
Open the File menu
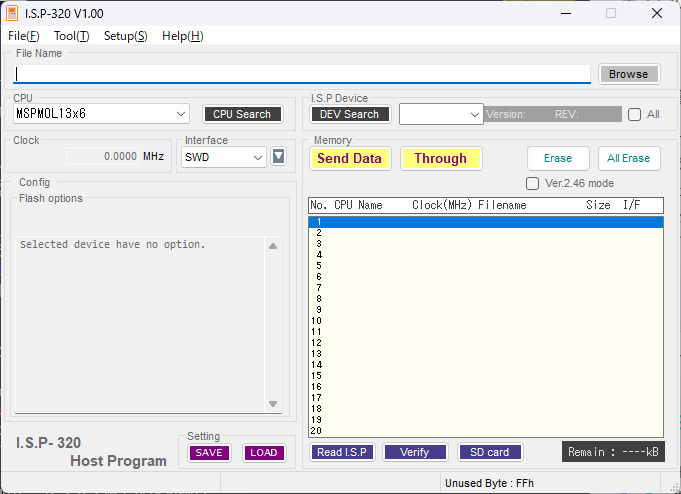24,36
